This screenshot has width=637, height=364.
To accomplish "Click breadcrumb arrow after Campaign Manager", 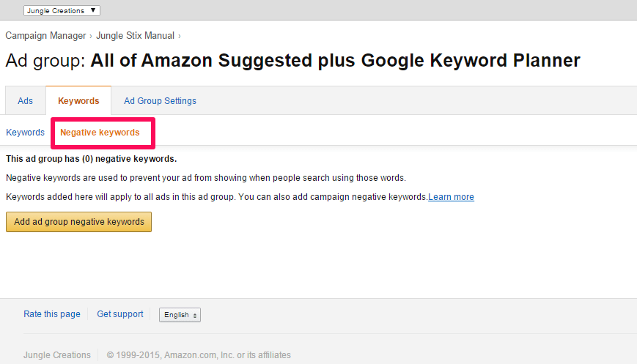I will (91, 35).
